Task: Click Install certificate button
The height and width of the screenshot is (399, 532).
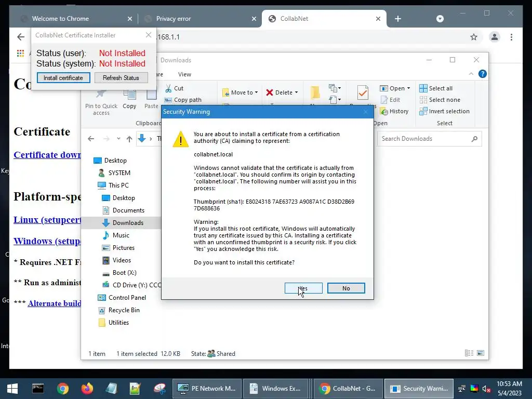Action: point(63,78)
